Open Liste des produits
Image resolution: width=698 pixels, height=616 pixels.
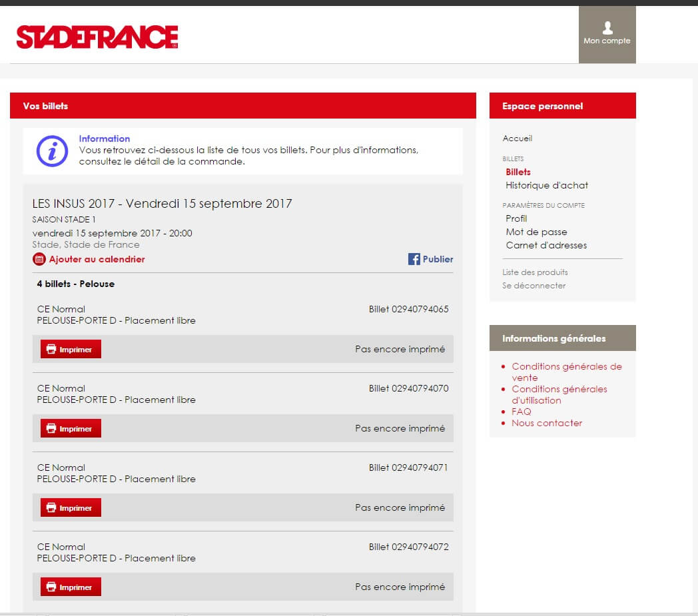[535, 272]
